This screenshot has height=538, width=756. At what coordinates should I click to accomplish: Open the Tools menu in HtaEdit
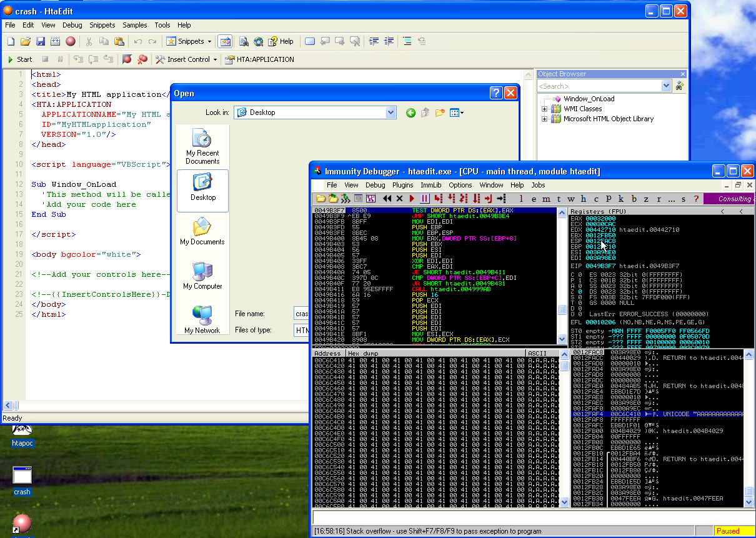tap(162, 25)
